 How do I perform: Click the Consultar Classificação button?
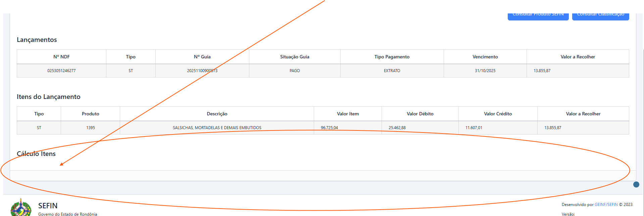pos(600,16)
